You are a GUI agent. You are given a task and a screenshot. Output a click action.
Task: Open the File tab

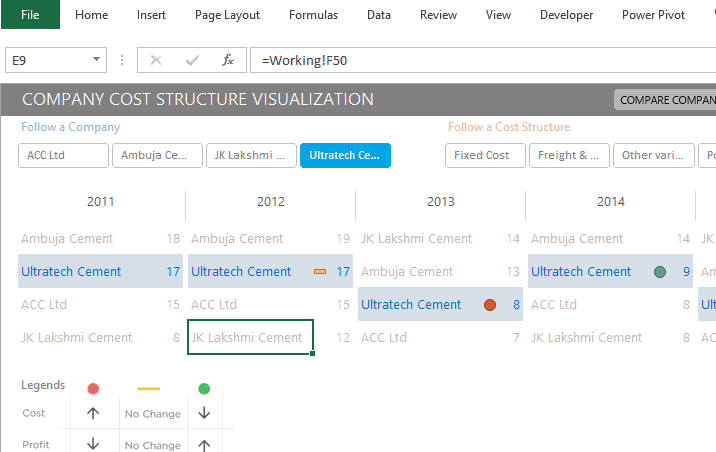(30, 15)
